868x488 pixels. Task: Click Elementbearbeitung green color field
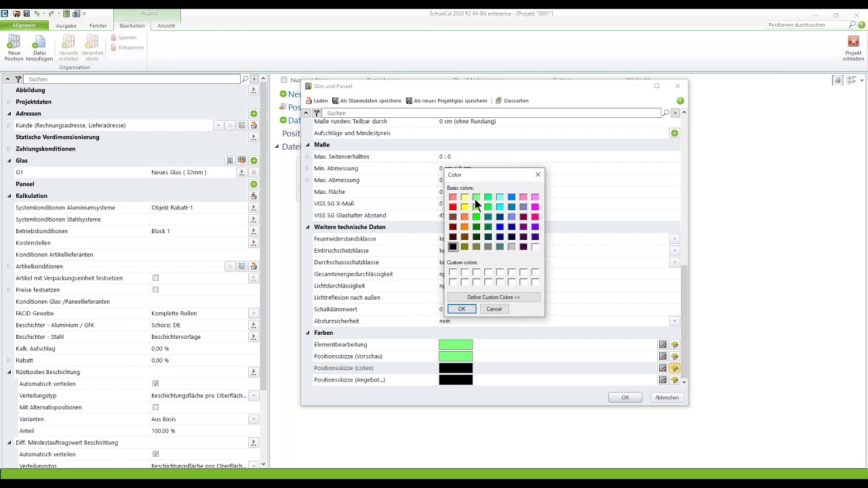456,345
